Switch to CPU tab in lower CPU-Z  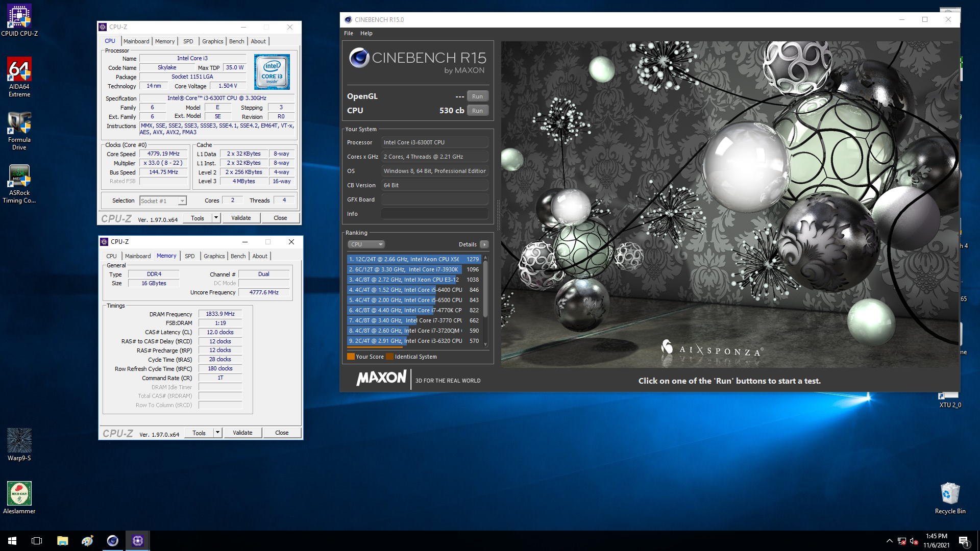112,256
